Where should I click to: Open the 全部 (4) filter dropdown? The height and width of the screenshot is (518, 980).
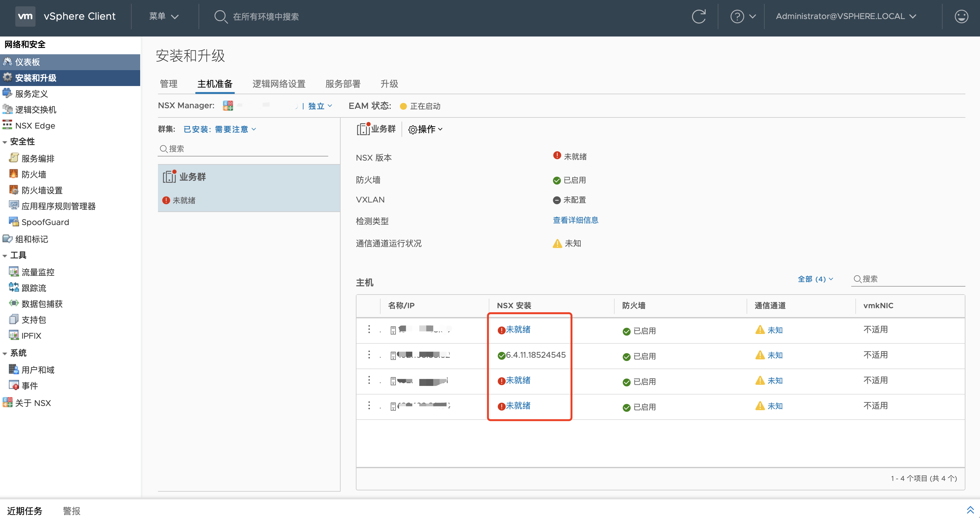(x=815, y=279)
